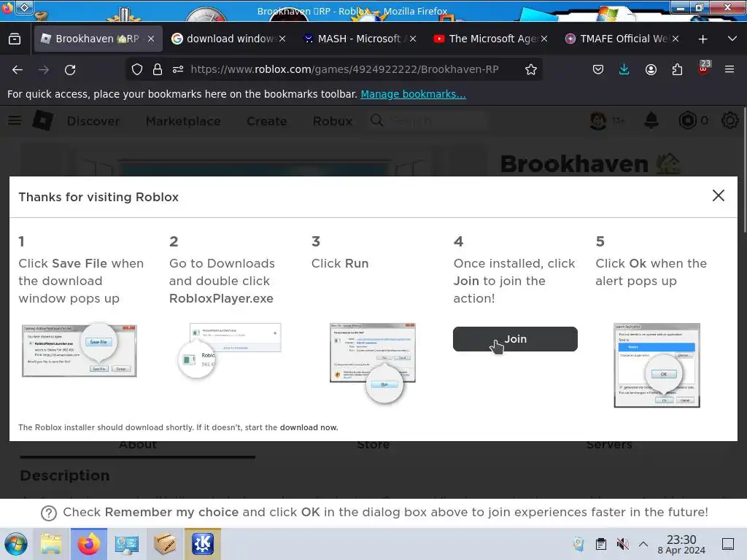
Task: Click the Roblox search field
Action: (x=429, y=121)
